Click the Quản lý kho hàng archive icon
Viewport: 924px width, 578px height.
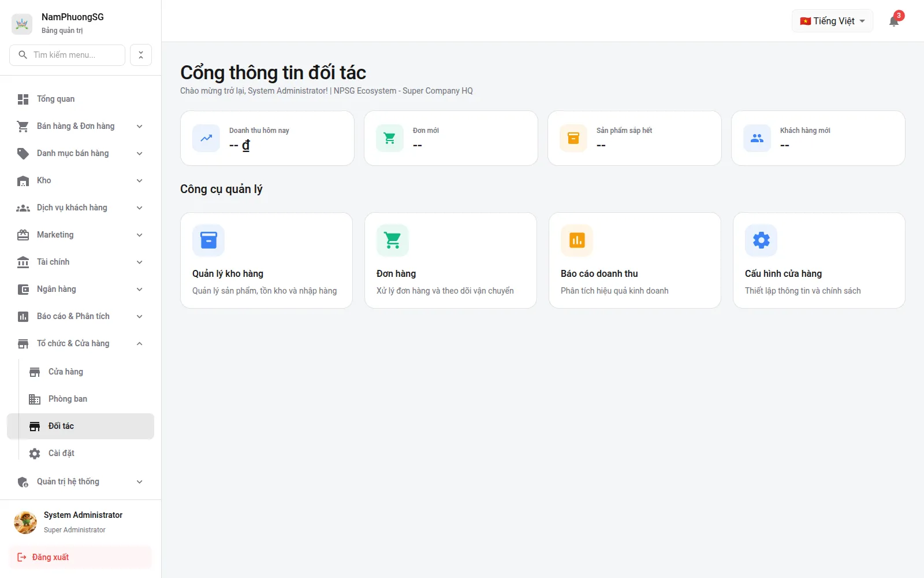point(208,240)
